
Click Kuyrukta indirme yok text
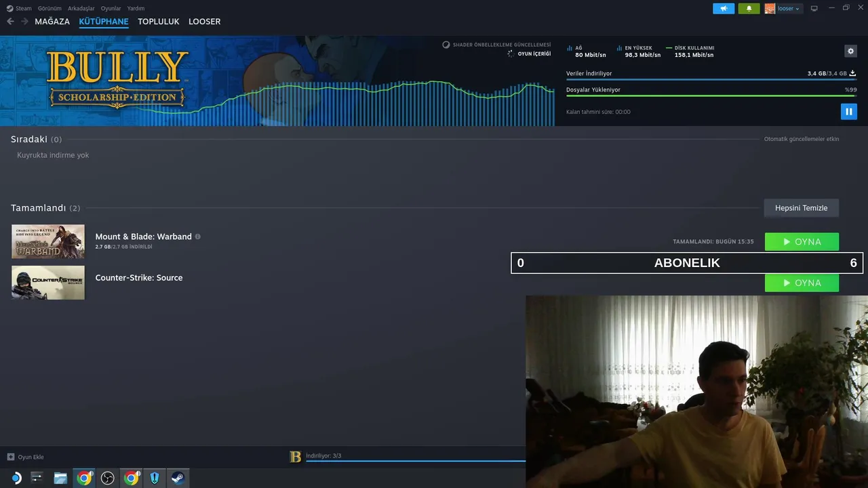point(53,155)
